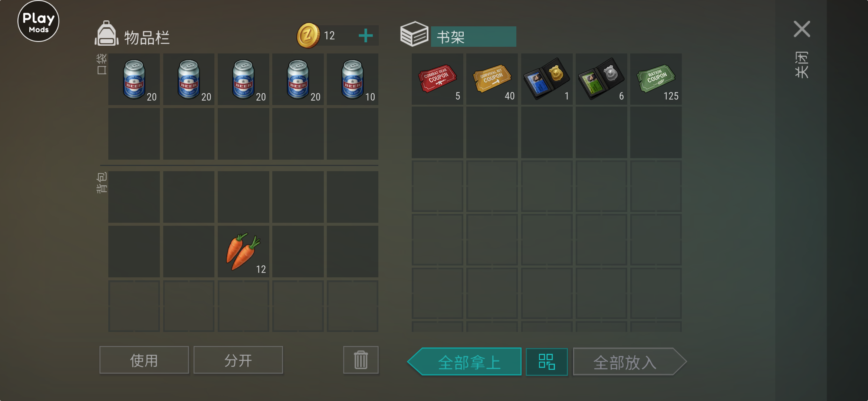Pick the gold police badge wallet

tap(547, 79)
